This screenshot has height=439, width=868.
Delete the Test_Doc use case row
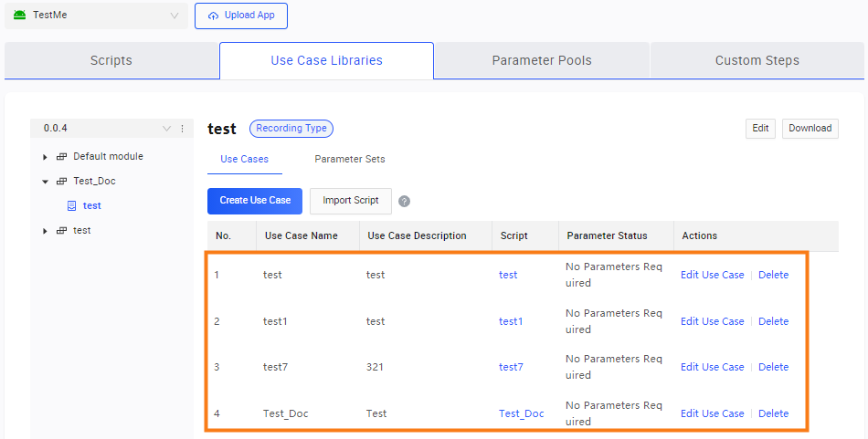773,413
